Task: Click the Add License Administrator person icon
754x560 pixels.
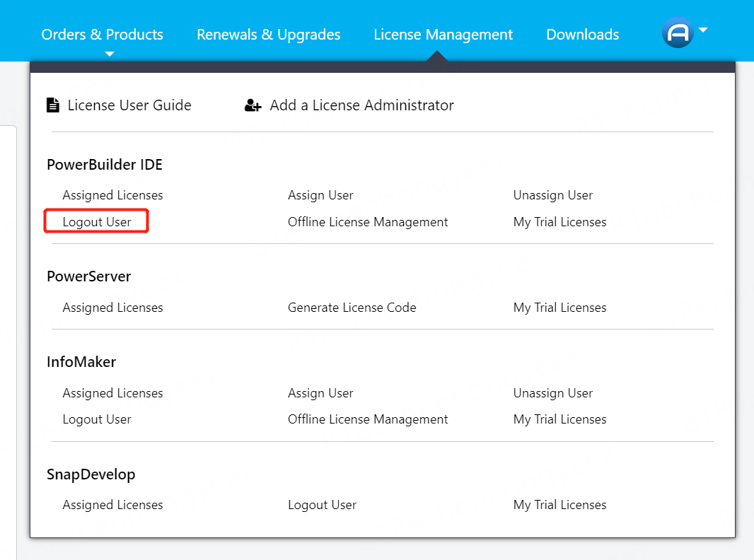Action: coord(253,105)
